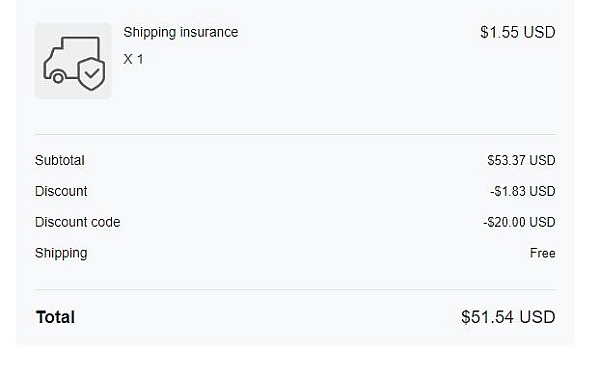
Task: Click divider line above Subtotal
Action: click(x=295, y=134)
